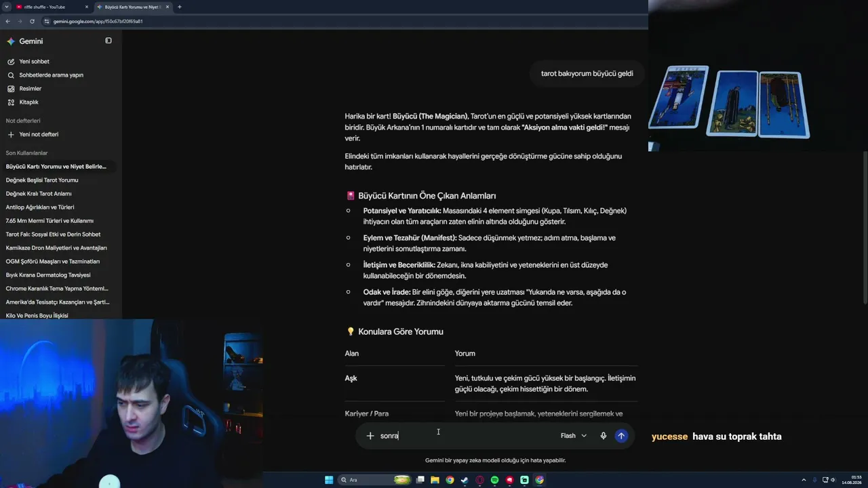Click user message tarot bakıyorum büyücü geldi

click(587, 73)
